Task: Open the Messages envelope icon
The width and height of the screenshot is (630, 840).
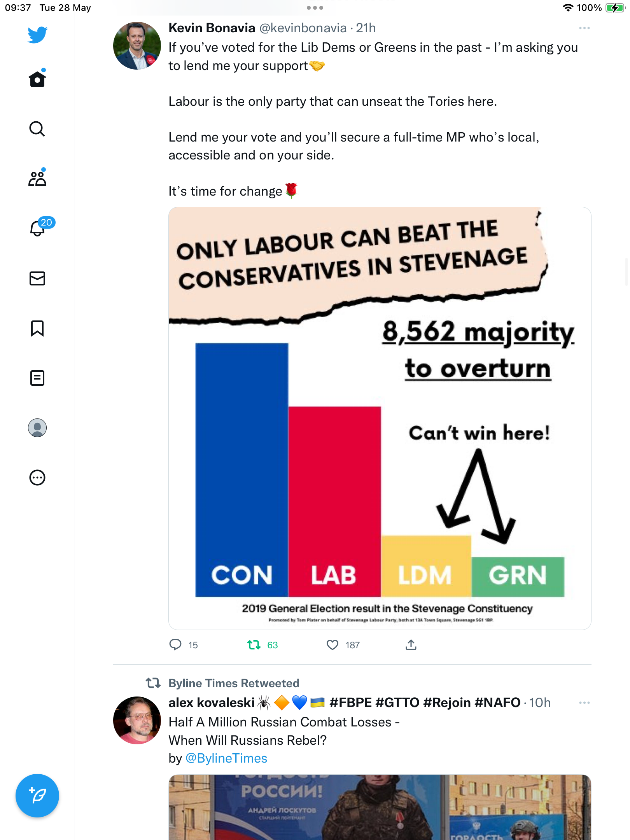Action: [37, 278]
